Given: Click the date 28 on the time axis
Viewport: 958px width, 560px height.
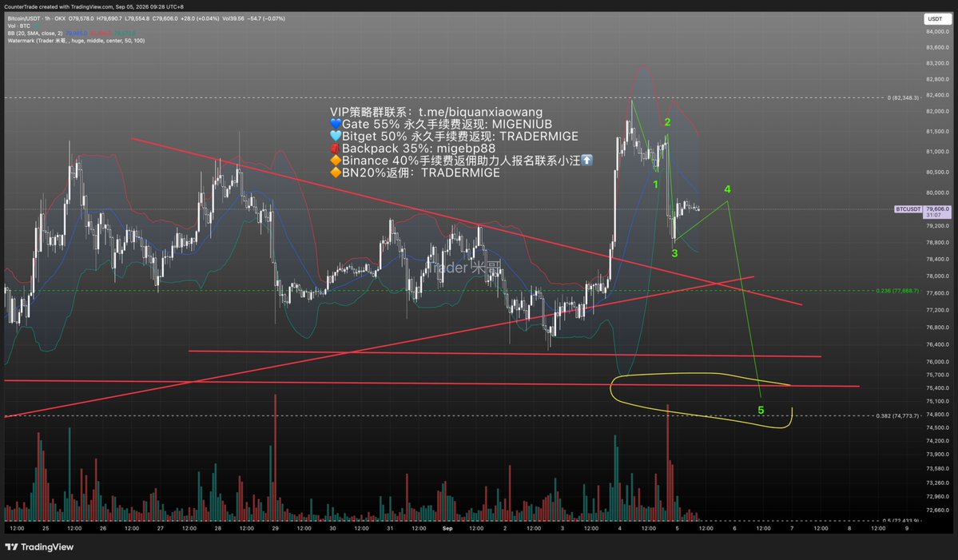Looking at the screenshot, I should click(218, 528).
